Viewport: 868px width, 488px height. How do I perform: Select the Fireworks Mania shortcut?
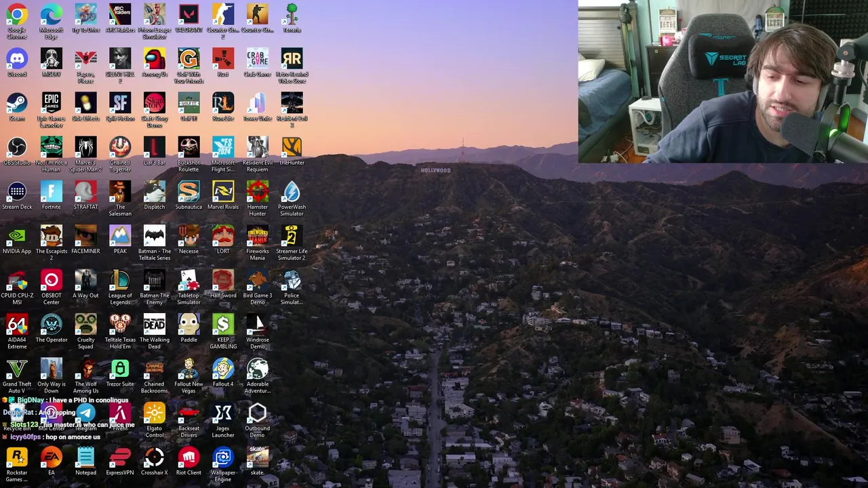pos(258,236)
